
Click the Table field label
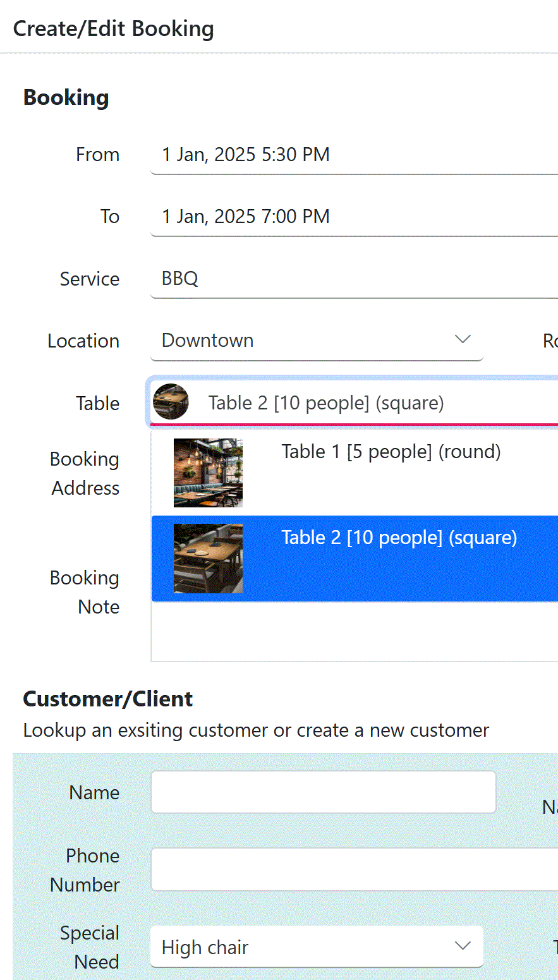[x=97, y=403]
